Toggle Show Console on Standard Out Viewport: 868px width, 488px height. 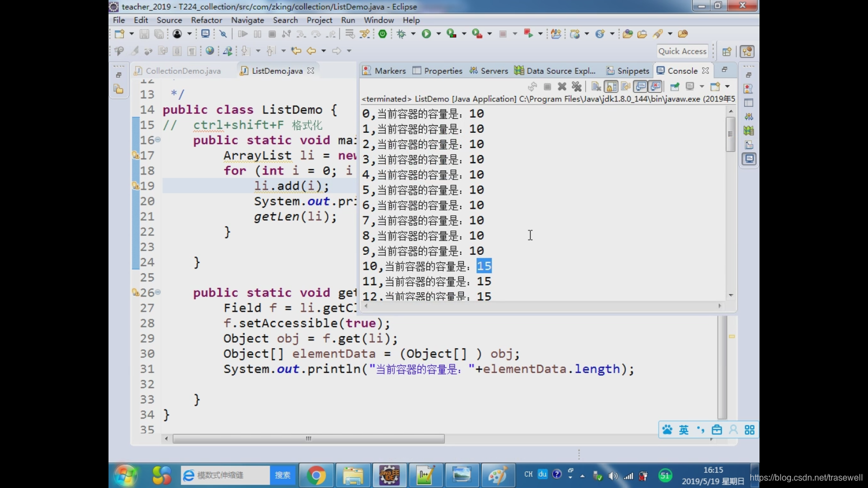(x=641, y=86)
